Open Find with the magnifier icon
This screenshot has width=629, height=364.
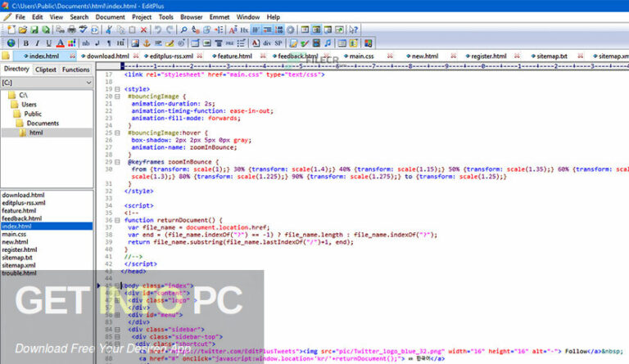coord(183,29)
